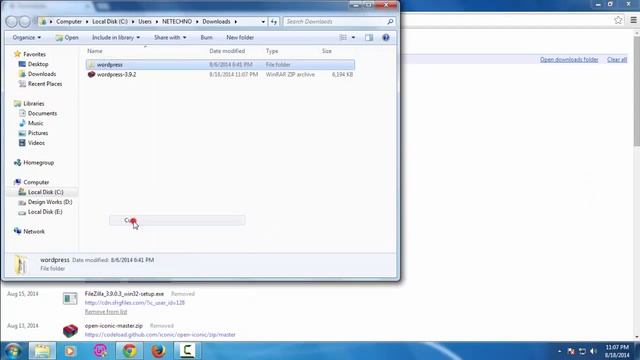This screenshot has height=360, width=640.
Task: Click the Explorer Forward navigation button
Action: (x=25, y=22)
